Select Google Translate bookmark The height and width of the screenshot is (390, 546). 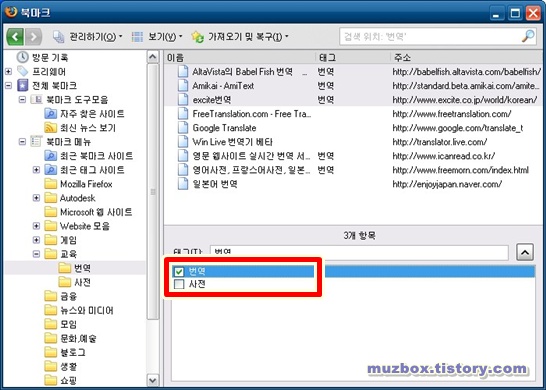353,128
